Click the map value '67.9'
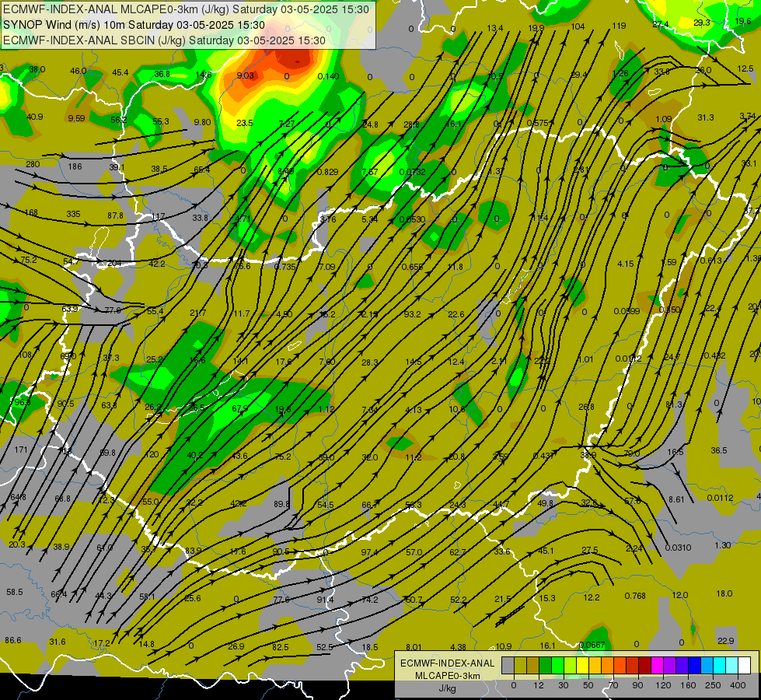 coord(239,408)
